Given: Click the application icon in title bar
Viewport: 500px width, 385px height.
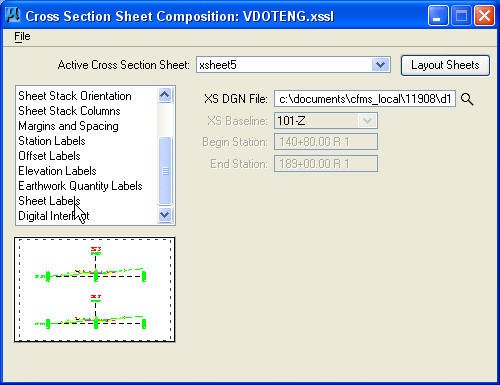Looking at the screenshot, I should click(x=13, y=15).
